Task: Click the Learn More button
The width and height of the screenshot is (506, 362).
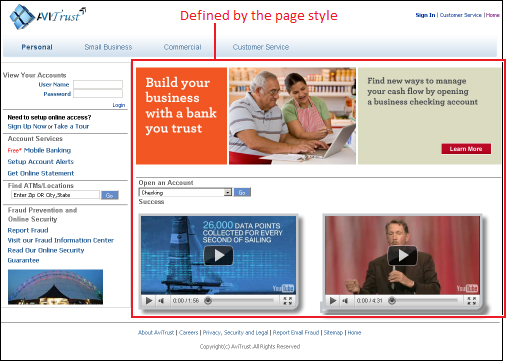Action: pyautogui.click(x=466, y=149)
